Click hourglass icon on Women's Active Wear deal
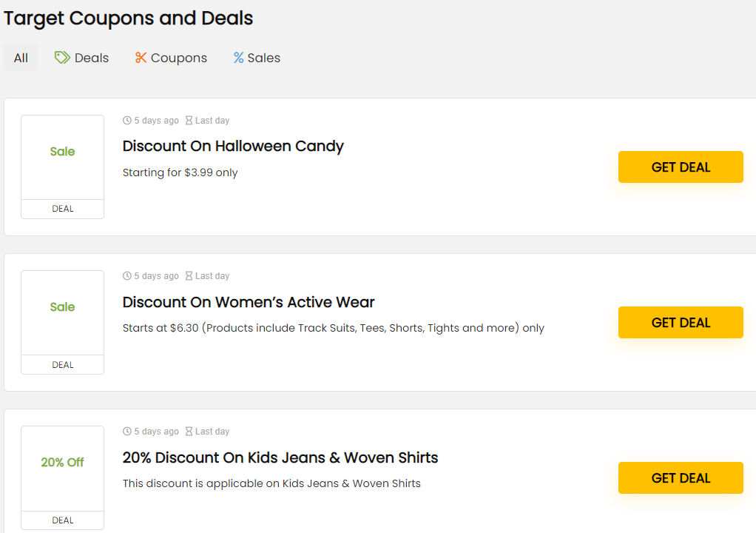 point(189,276)
